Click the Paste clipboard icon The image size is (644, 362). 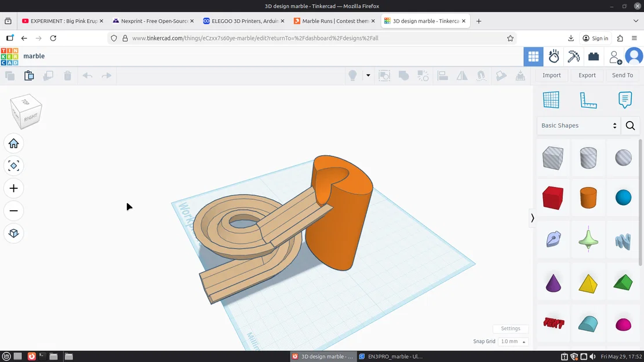click(x=29, y=75)
